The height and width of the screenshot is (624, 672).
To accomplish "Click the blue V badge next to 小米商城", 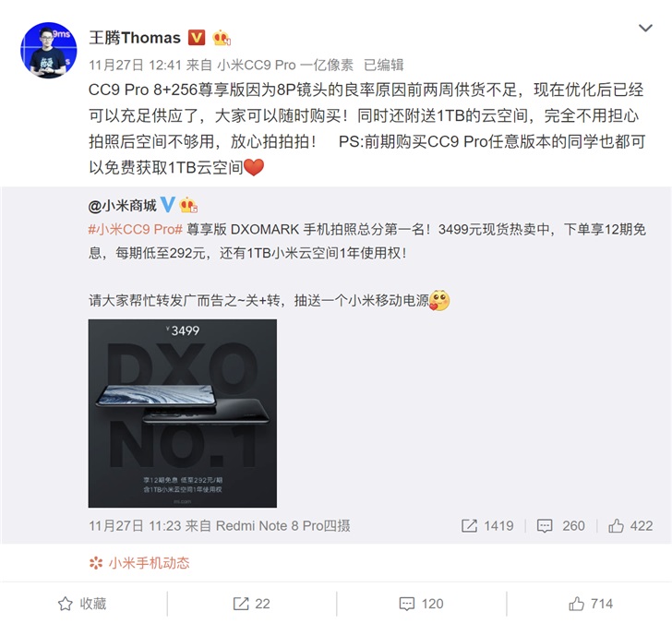I will pyautogui.click(x=168, y=205).
